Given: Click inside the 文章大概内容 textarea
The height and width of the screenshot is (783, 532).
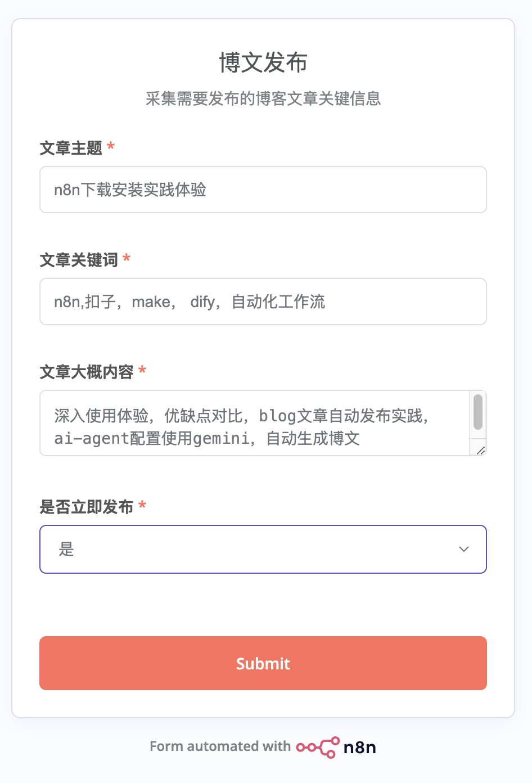Looking at the screenshot, I should click(254, 423).
